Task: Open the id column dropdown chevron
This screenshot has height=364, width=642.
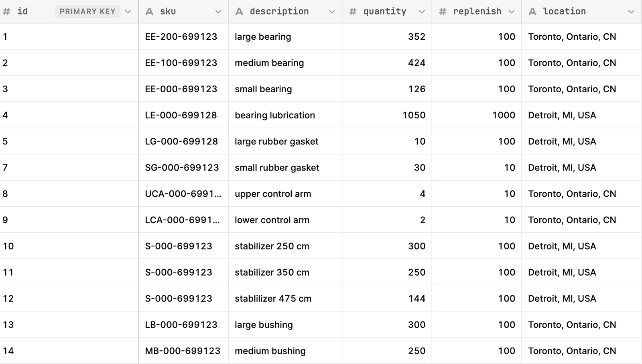Action: coord(128,12)
